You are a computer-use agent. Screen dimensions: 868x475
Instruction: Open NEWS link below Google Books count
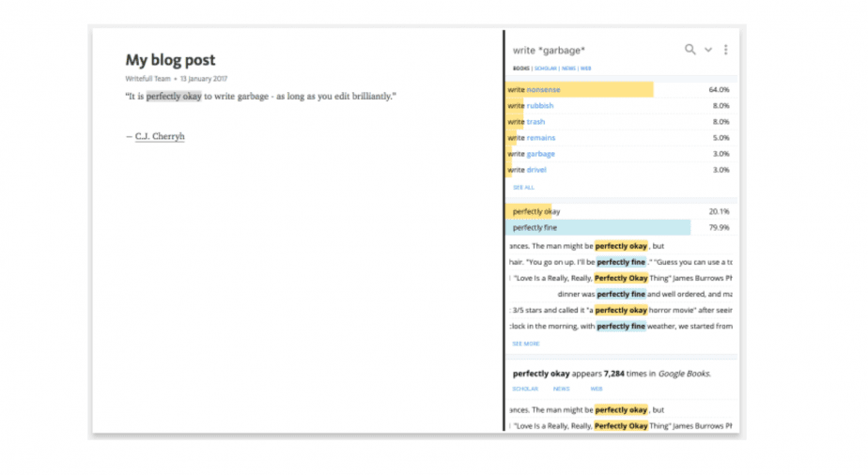562,389
